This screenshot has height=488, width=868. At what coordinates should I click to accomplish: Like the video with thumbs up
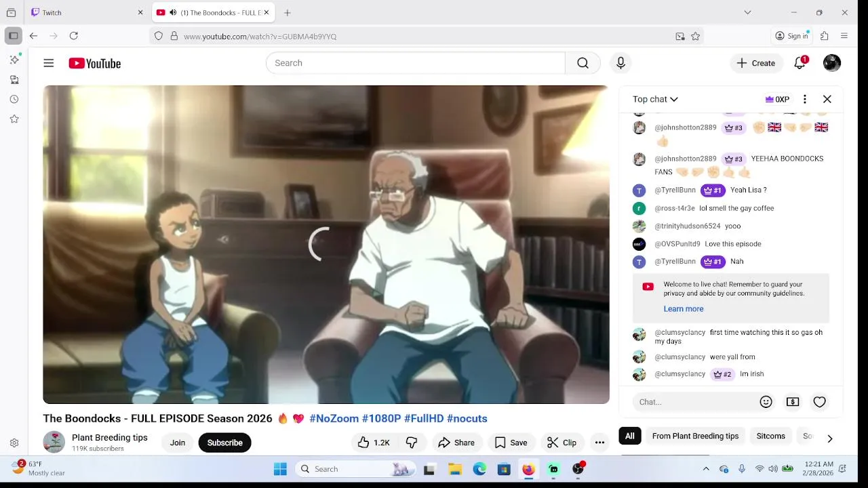coord(374,443)
